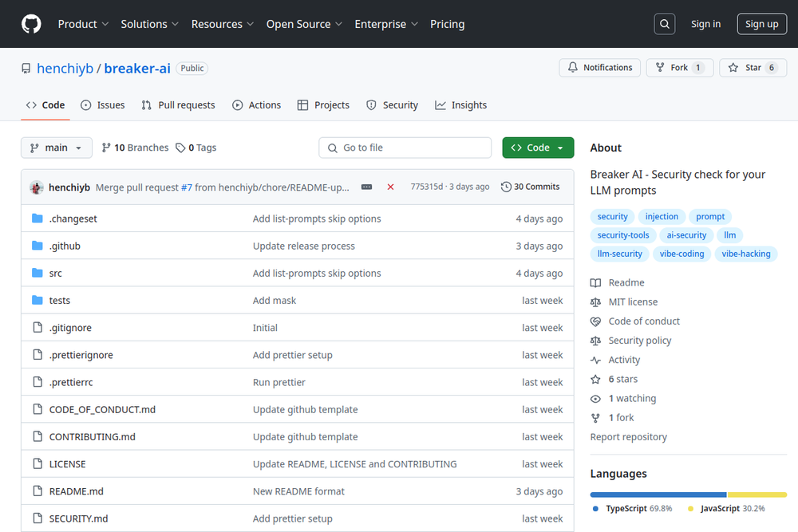Viewport: 798px width, 532px height.
Task: Click the CODE_OF_CONDUCT.md file icon
Action: click(x=38, y=409)
